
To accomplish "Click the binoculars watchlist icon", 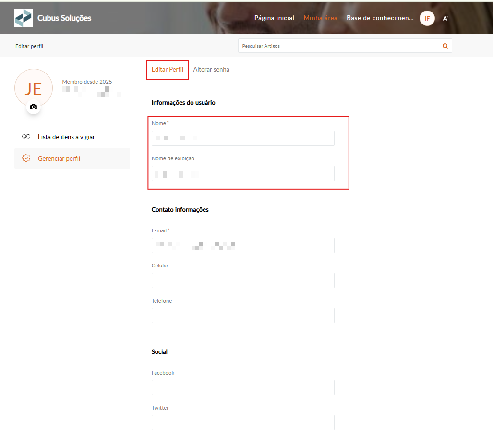I will pos(26,137).
